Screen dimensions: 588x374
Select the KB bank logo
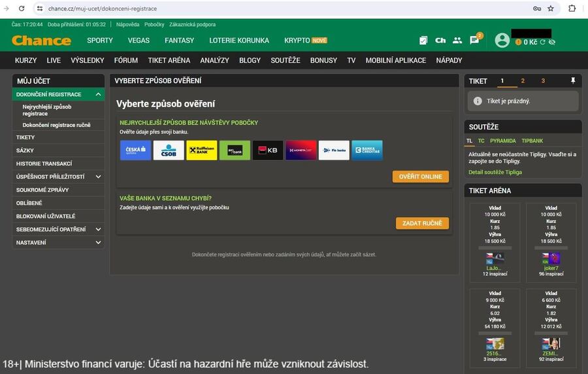click(x=268, y=150)
